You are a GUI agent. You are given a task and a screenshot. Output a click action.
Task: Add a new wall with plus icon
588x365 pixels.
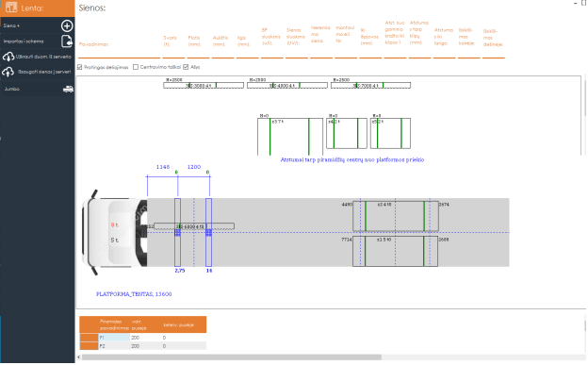[x=67, y=25]
